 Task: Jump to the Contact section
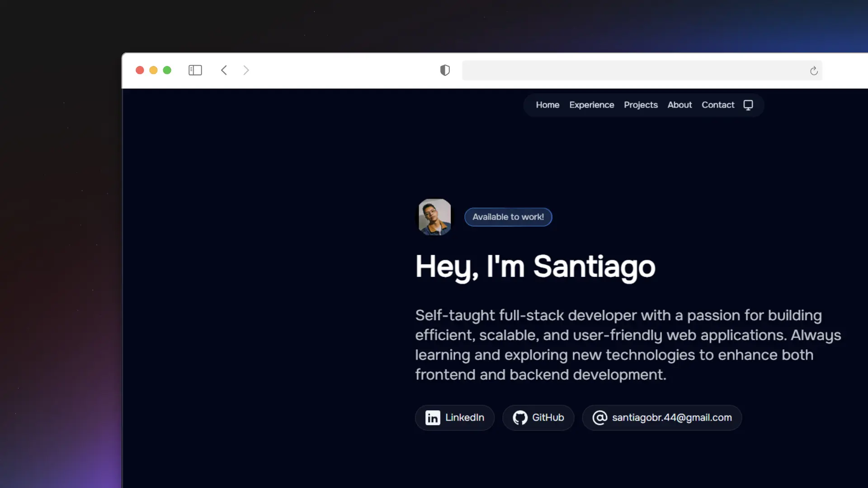(x=717, y=105)
